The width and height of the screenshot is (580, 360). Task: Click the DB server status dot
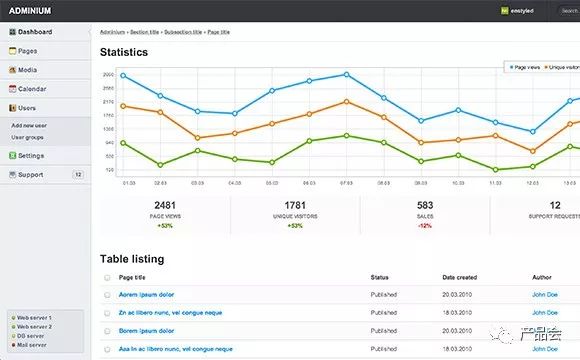13,336
